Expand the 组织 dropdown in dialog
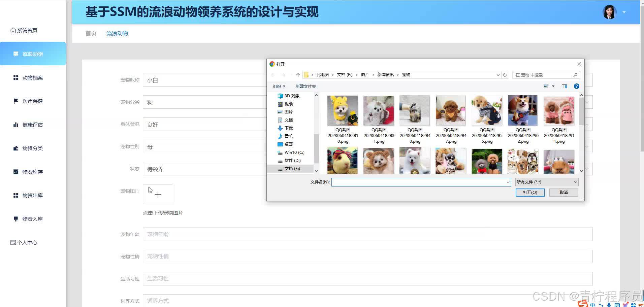644x307 pixels. click(x=279, y=86)
